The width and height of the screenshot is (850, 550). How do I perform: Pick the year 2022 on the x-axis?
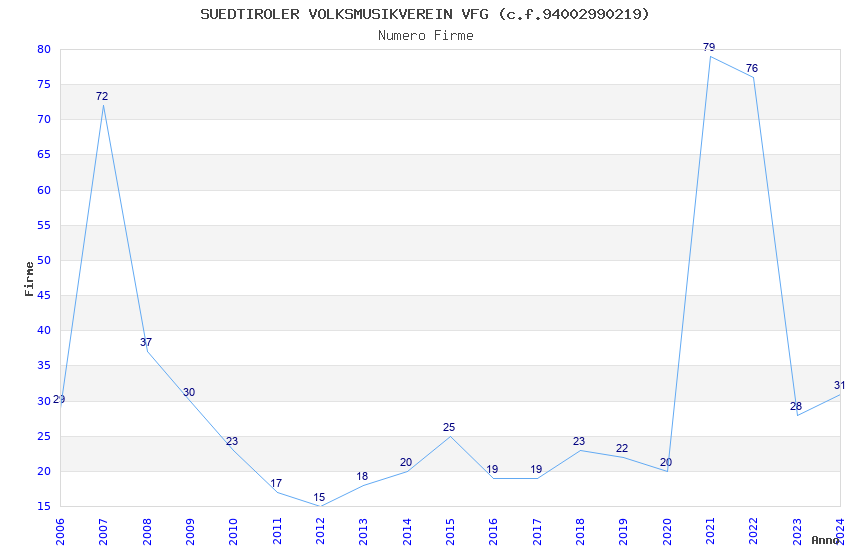[754, 532]
